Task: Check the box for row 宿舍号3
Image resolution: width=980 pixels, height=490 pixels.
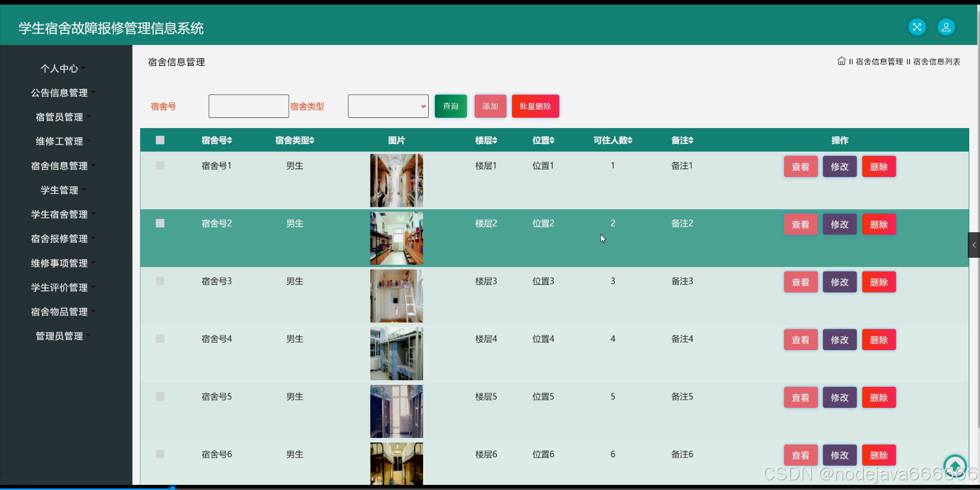Action: click(x=160, y=281)
